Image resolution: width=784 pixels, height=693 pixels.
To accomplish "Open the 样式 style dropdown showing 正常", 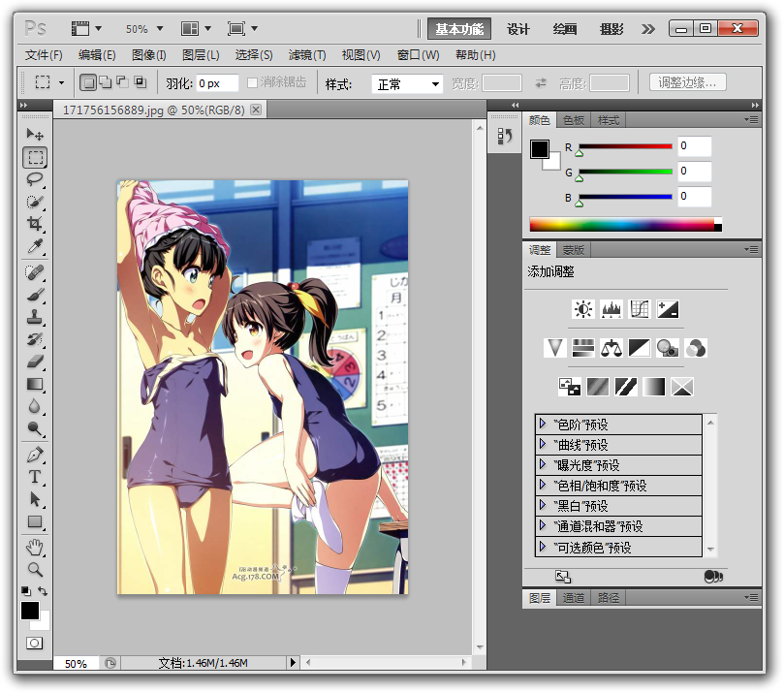I will tap(407, 83).
